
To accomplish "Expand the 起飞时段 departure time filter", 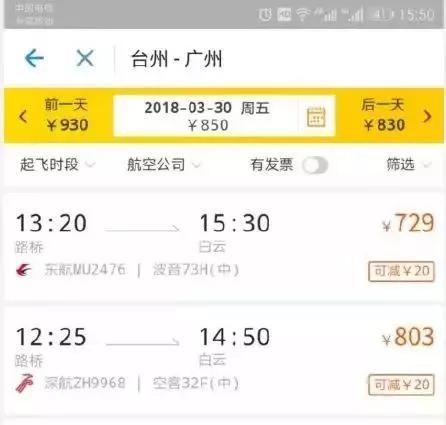I will (x=57, y=165).
